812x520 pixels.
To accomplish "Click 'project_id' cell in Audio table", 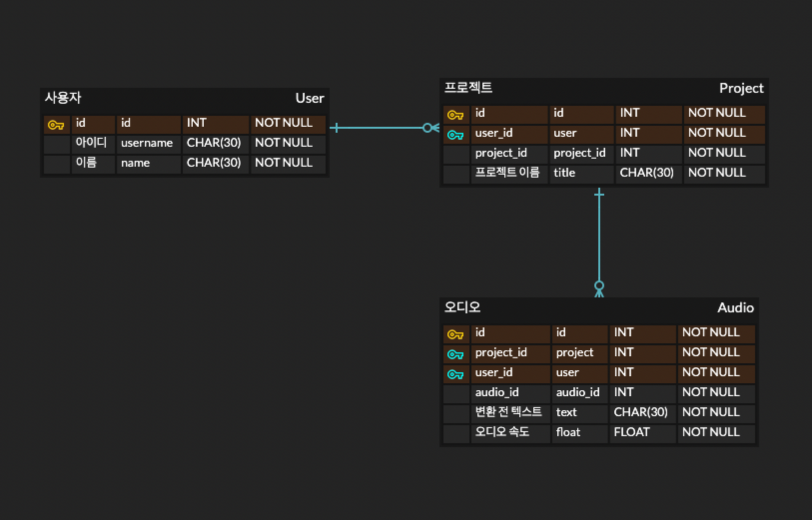I will point(510,353).
